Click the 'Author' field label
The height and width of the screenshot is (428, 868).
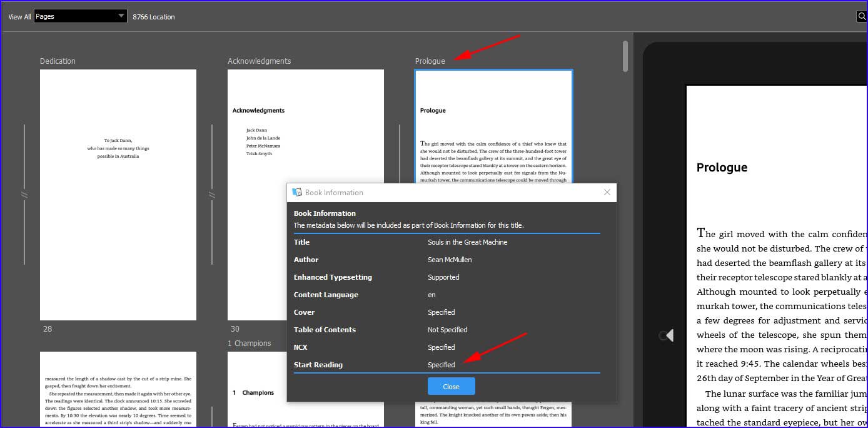306,260
